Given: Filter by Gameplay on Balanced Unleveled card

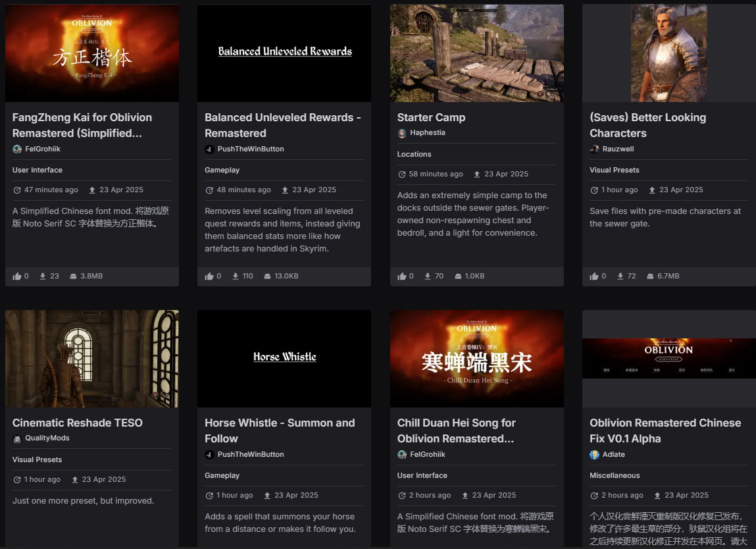Looking at the screenshot, I should pos(222,170).
